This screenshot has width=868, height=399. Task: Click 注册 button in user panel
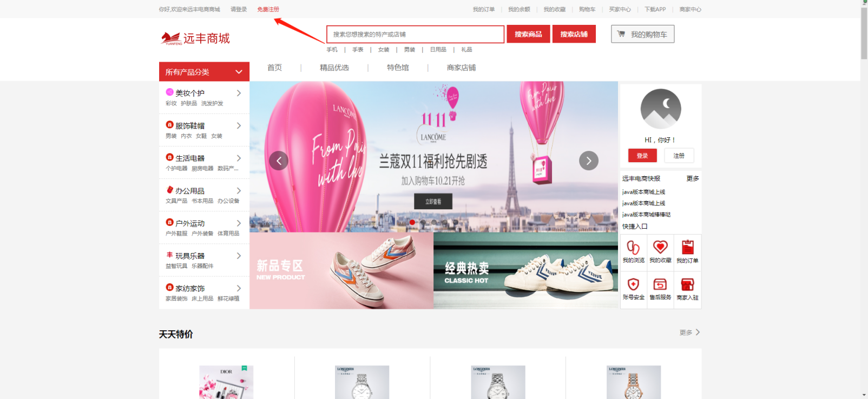click(x=679, y=156)
